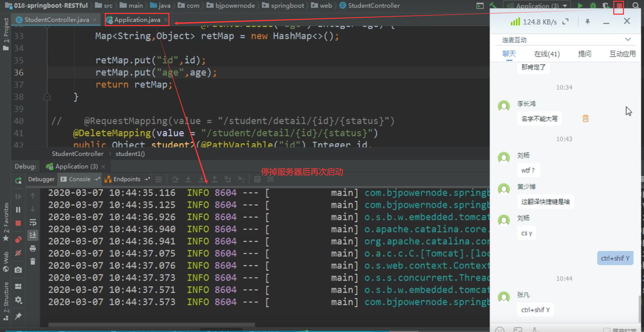Show execution point in debugger toolbar

[x=159, y=179]
